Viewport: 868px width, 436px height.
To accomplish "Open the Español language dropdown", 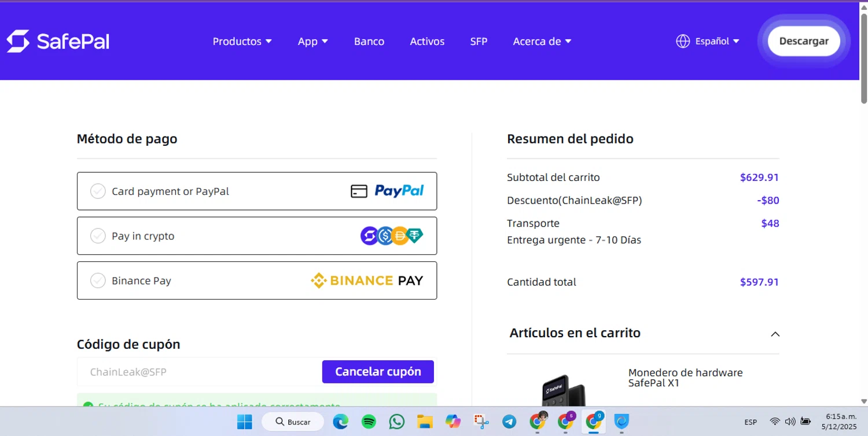I will tap(717, 41).
